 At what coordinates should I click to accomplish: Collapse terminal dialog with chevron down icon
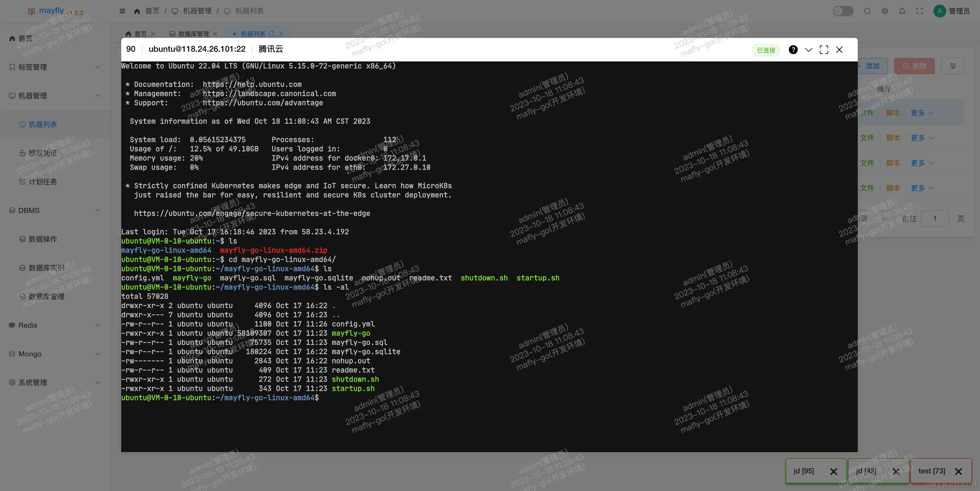(809, 50)
